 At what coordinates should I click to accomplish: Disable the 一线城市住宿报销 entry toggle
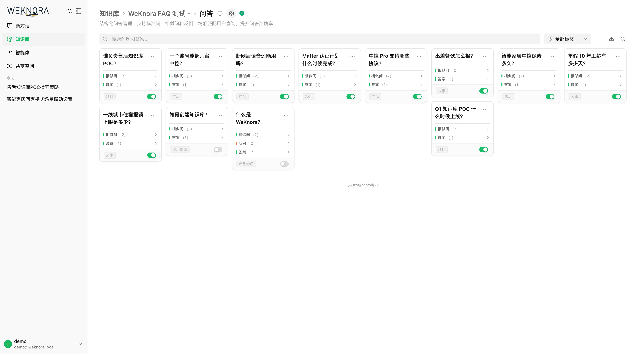click(x=151, y=155)
